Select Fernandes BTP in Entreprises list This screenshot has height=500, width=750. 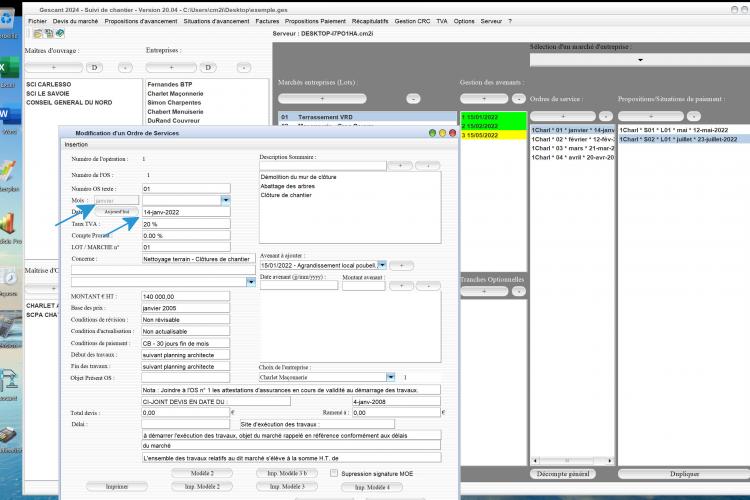[170, 84]
